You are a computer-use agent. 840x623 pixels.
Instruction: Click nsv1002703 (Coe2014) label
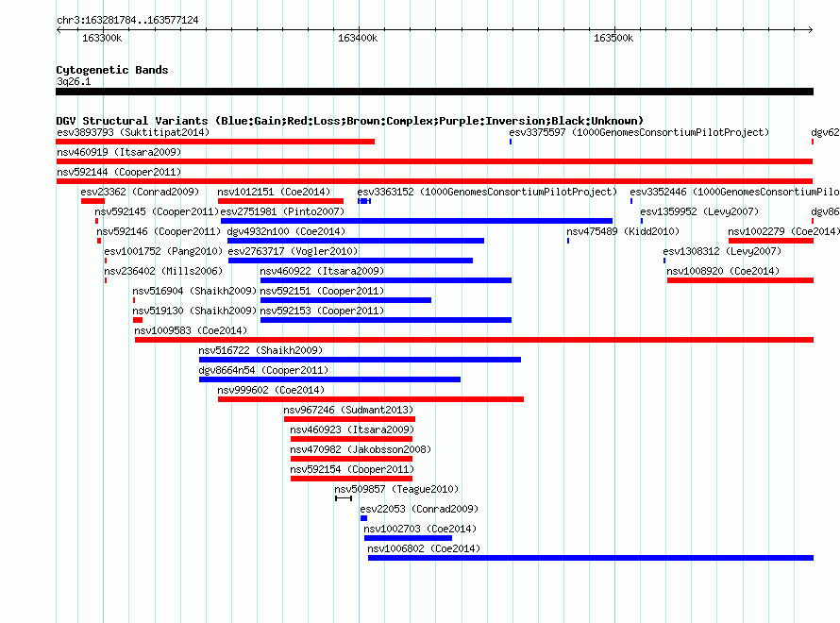(420, 529)
